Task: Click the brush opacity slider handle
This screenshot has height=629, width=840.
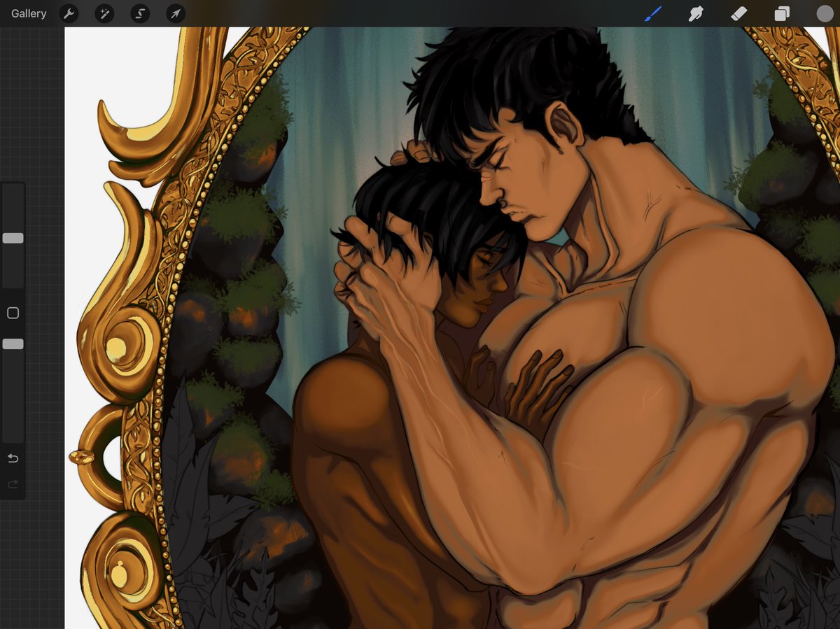Action: pos(13,344)
